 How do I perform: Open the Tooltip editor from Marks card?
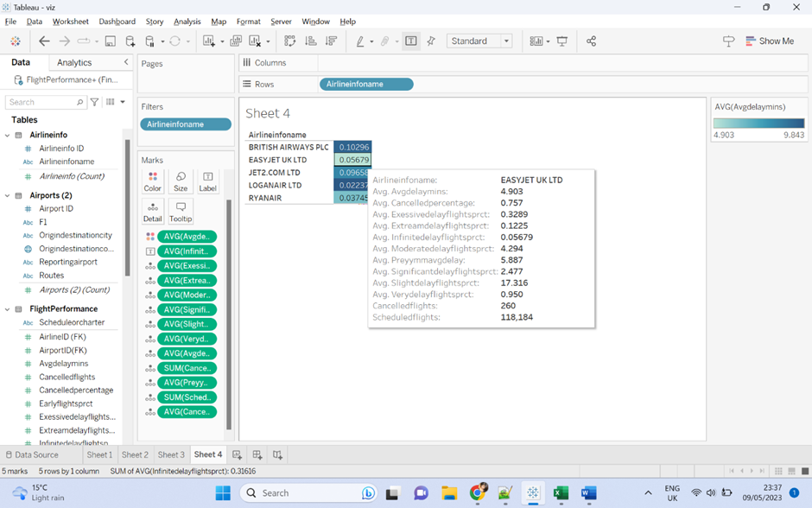[181, 210]
